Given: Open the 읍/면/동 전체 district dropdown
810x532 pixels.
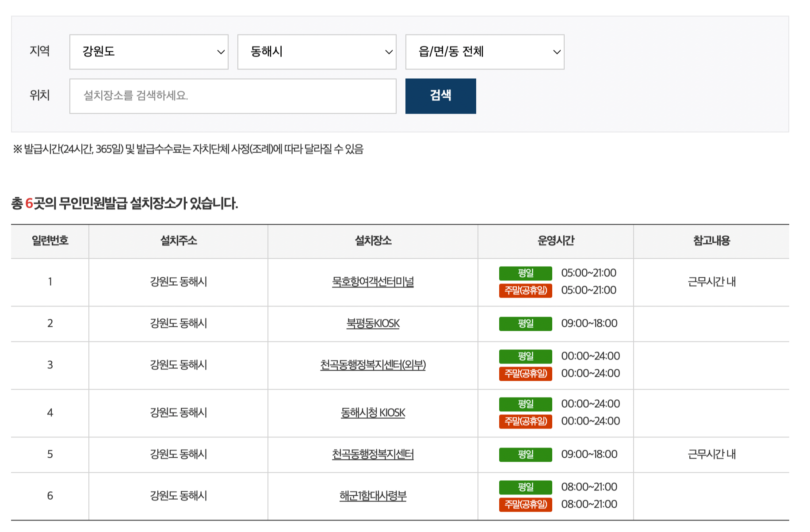Looking at the screenshot, I should click(x=485, y=52).
